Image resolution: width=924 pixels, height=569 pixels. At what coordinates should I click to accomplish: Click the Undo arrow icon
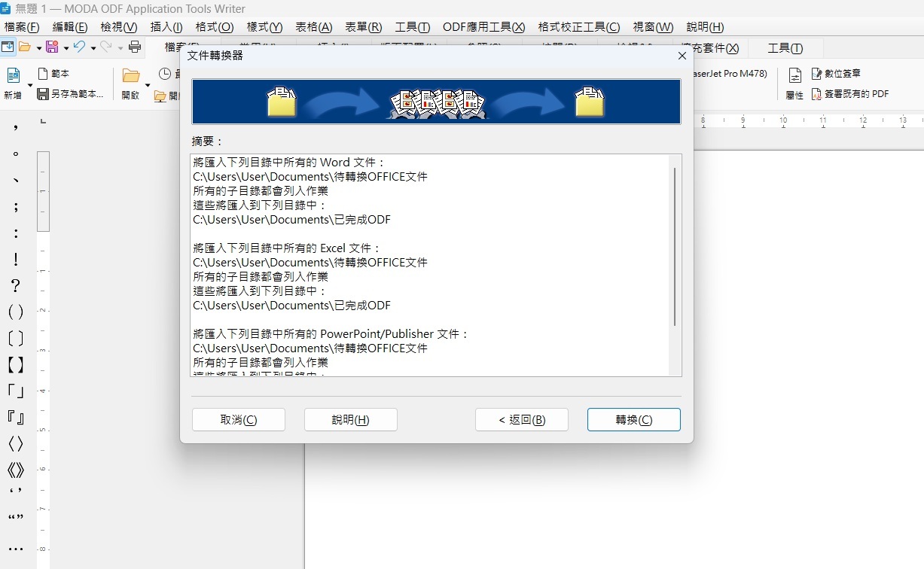tap(78, 47)
